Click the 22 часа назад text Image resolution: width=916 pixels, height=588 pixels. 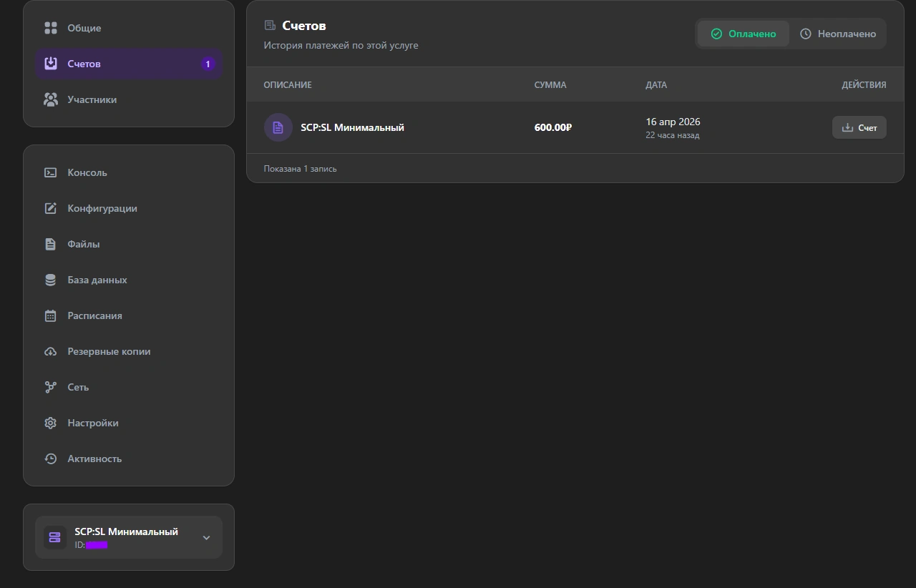[673, 135]
